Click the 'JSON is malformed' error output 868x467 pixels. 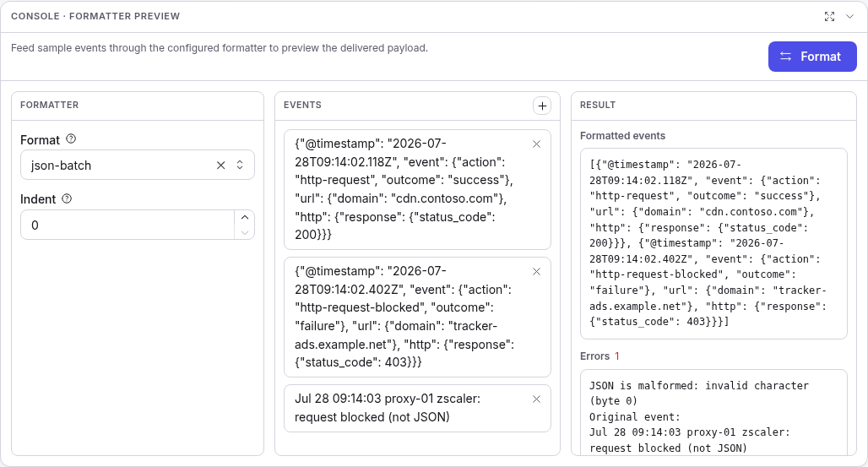(x=713, y=413)
